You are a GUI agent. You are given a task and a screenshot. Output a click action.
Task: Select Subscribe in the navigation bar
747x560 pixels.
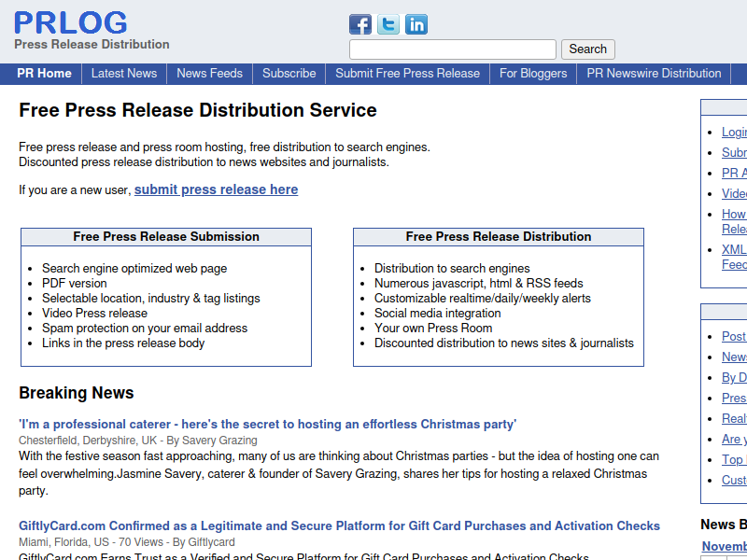pos(289,74)
